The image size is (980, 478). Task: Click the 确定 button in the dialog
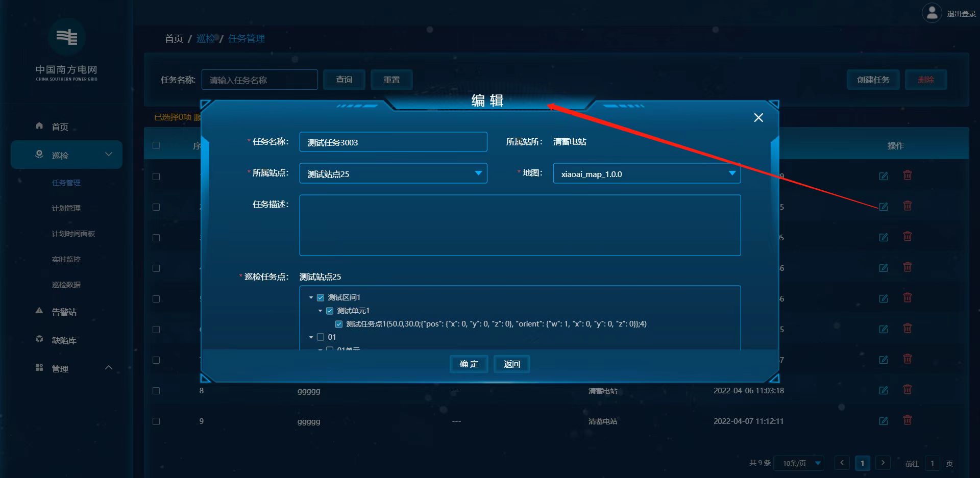469,364
